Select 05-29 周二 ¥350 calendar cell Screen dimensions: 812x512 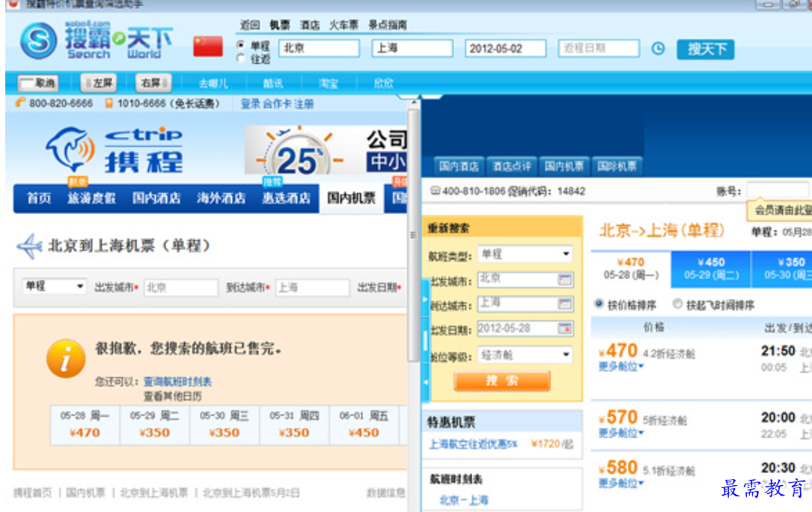(155, 425)
